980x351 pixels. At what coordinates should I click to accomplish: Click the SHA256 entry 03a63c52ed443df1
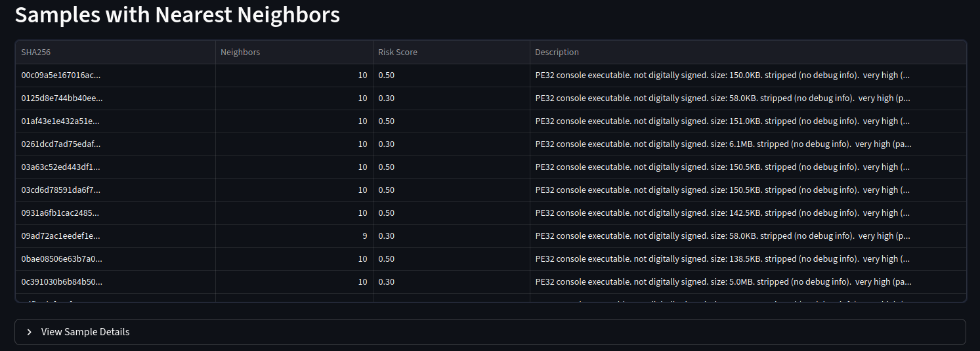click(x=60, y=167)
